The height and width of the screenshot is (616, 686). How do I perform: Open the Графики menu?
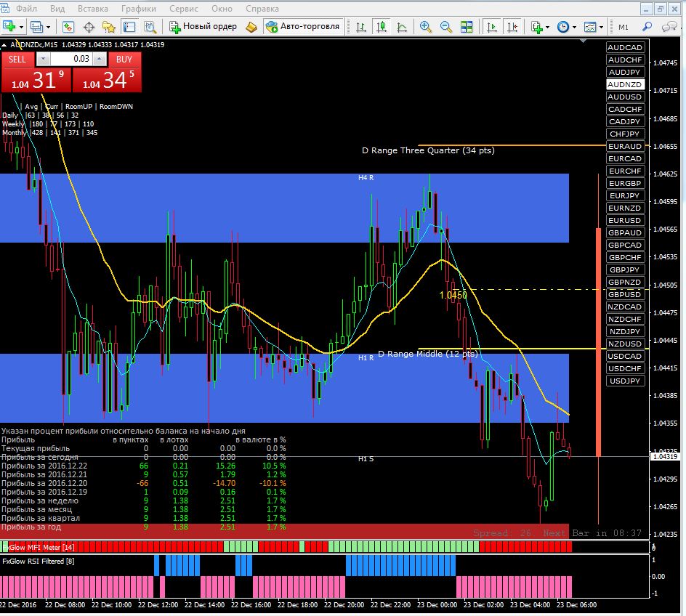pos(138,8)
